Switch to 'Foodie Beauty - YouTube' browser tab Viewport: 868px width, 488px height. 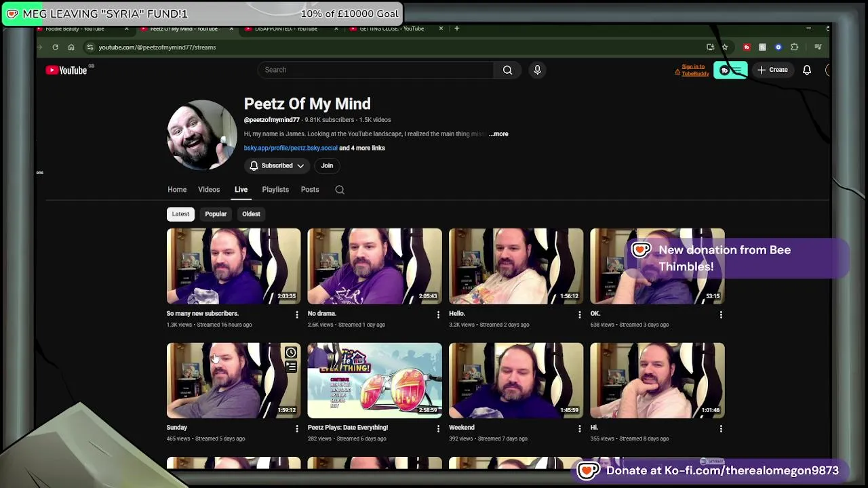point(75,28)
